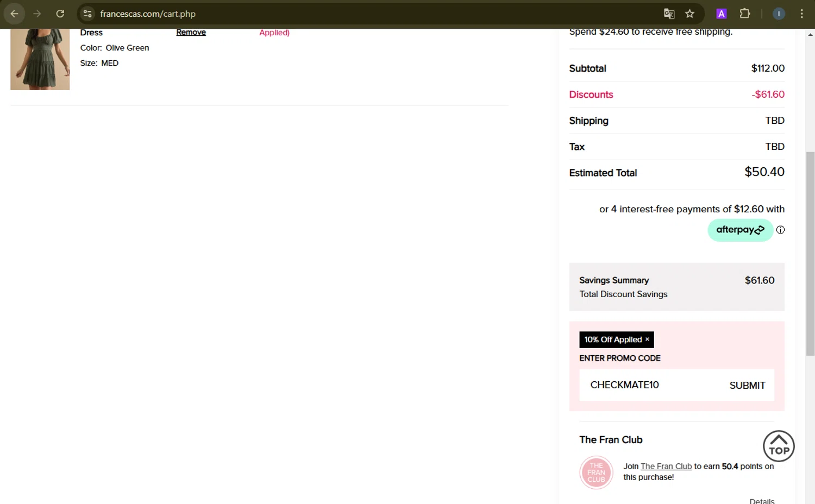Open the Chrome three-dot menu
The height and width of the screenshot is (504, 815).
[801, 14]
